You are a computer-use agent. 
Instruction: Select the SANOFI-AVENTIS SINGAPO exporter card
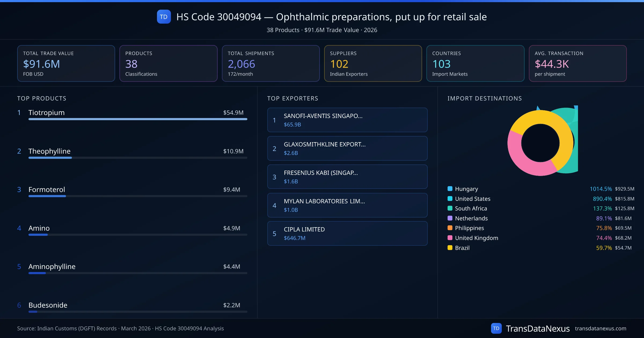pos(347,120)
